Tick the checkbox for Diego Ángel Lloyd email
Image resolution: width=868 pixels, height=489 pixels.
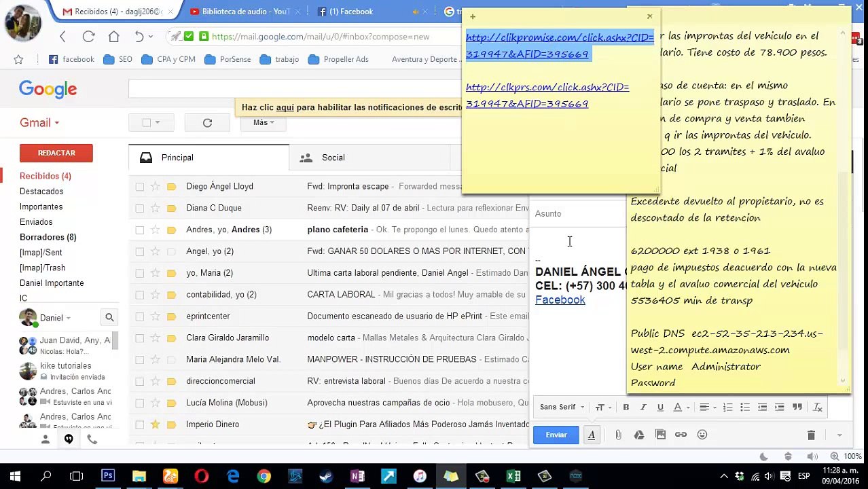[139, 187]
